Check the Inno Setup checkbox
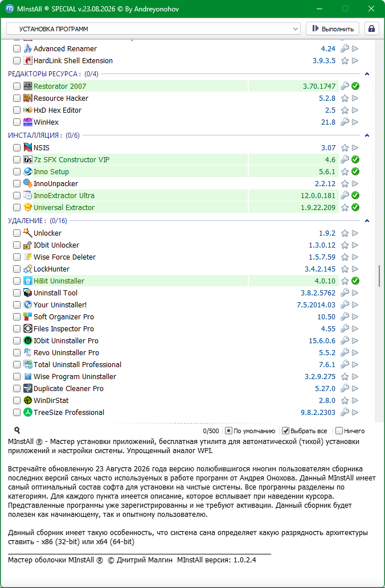 click(x=17, y=172)
